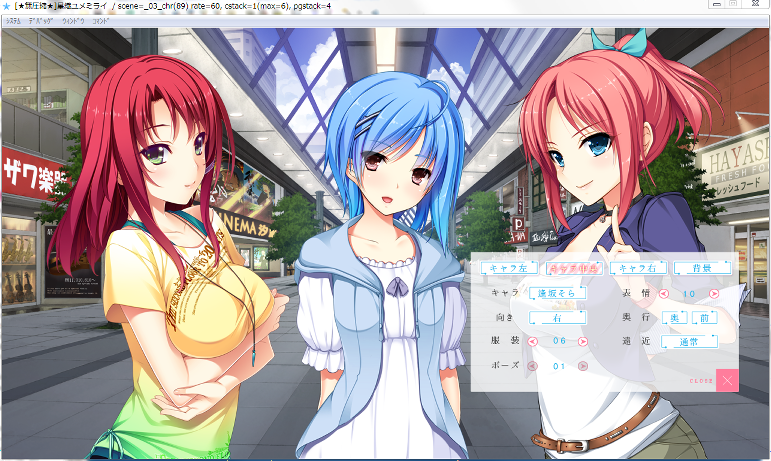Screen dimensions: 771x461
Task: Close the character panel with pink X
Action: tap(729, 380)
